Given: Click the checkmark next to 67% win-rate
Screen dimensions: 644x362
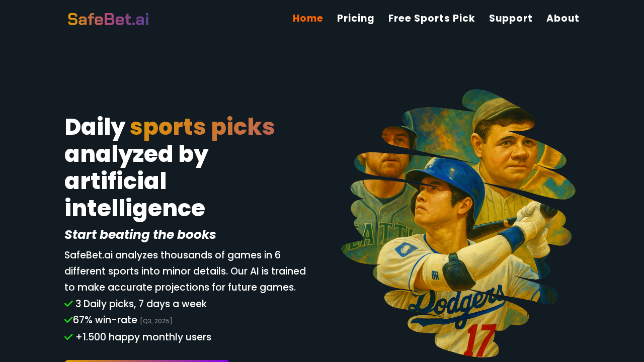Looking at the screenshot, I should (68, 320).
